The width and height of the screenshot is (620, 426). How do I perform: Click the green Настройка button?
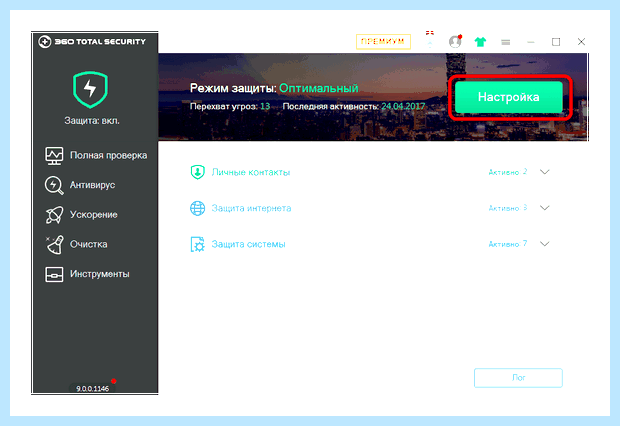pos(508,97)
